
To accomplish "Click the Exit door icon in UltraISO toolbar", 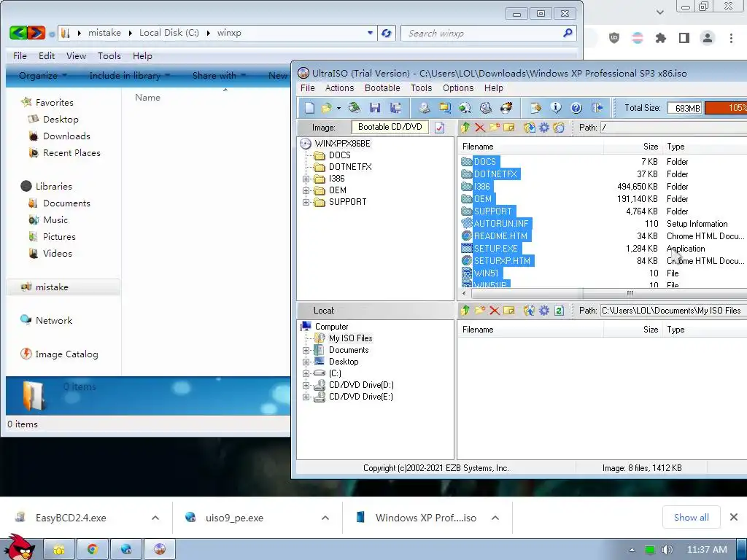I will coord(597,108).
